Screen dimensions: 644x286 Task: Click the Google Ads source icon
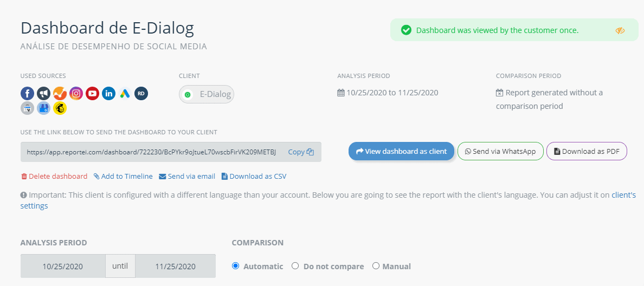[x=125, y=94]
